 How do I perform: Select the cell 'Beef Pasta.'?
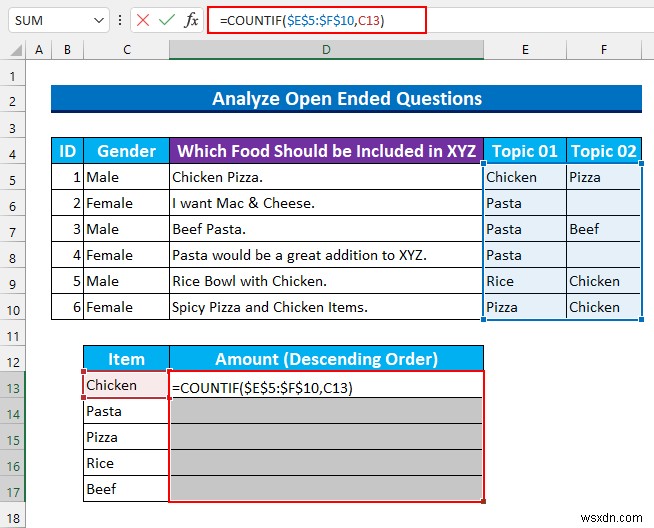(326, 229)
